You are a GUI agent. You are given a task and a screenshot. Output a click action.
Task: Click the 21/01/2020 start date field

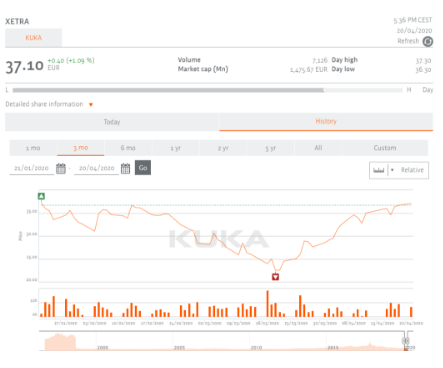[31, 168]
